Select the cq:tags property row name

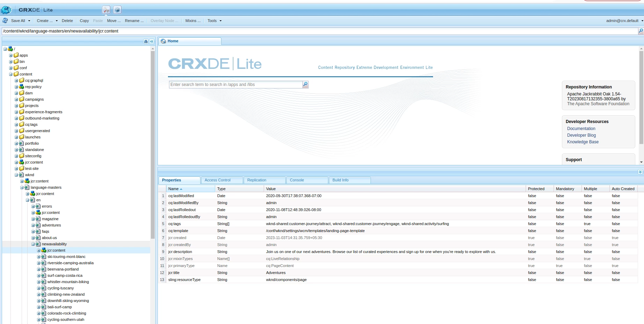click(174, 224)
